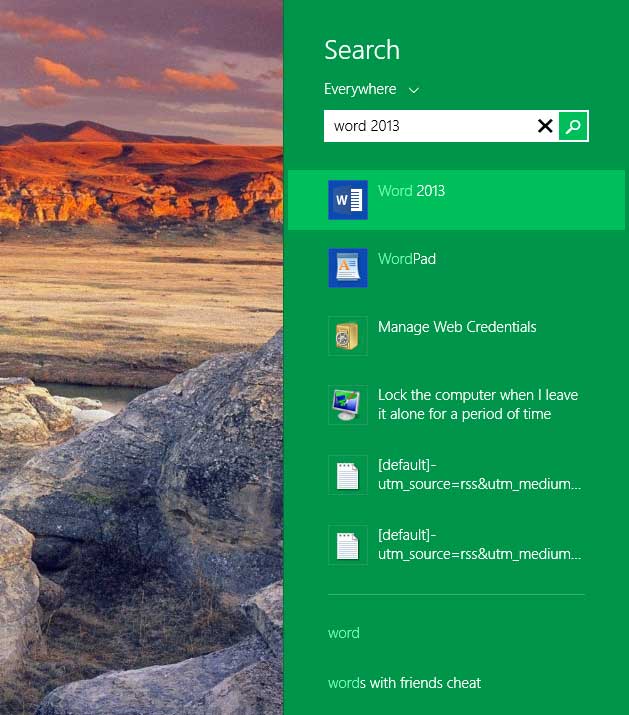The width and height of the screenshot is (629, 715).
Task: Click the magnifier search button
Action: [573, 126]
